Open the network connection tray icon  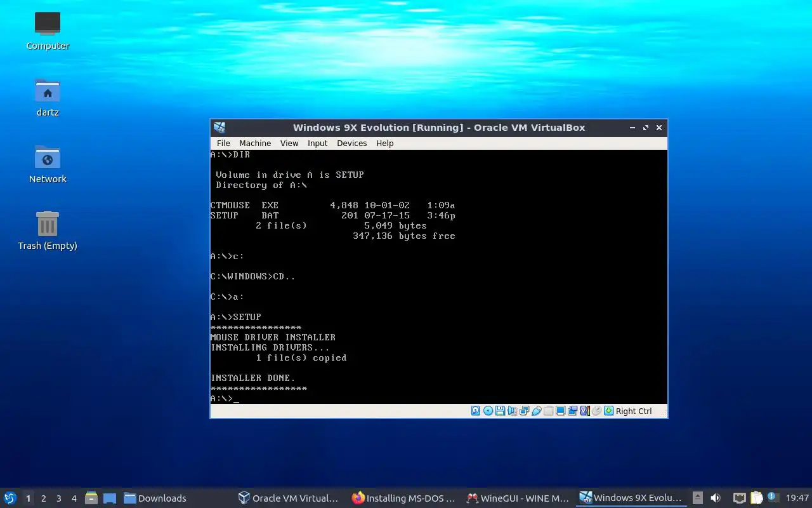click(740, 498)
